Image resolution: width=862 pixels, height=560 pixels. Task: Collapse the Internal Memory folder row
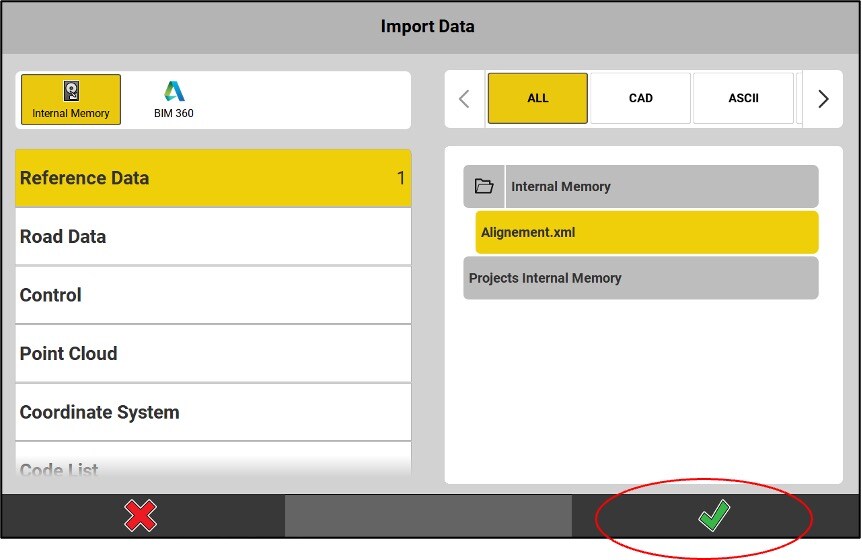[x=660, y=186]
